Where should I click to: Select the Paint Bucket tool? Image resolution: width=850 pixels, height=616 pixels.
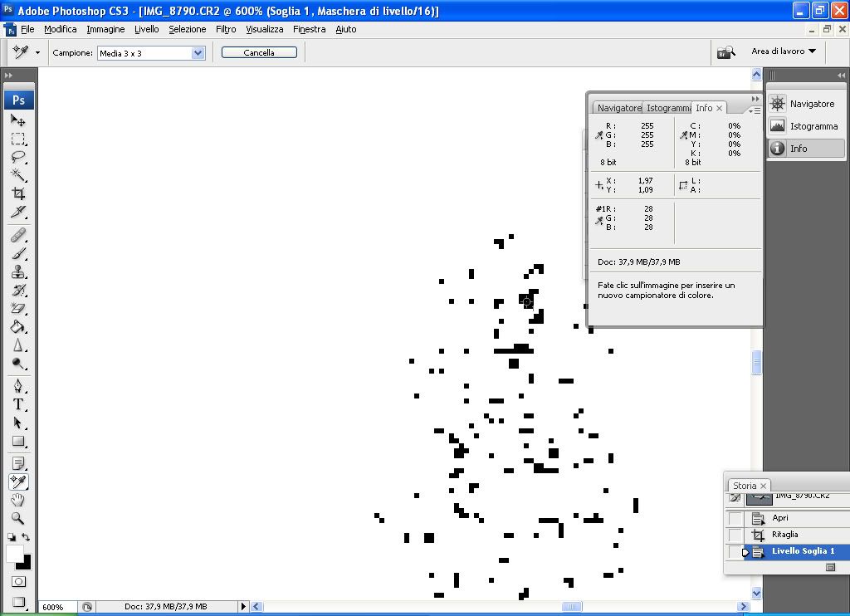pos(18,326)
